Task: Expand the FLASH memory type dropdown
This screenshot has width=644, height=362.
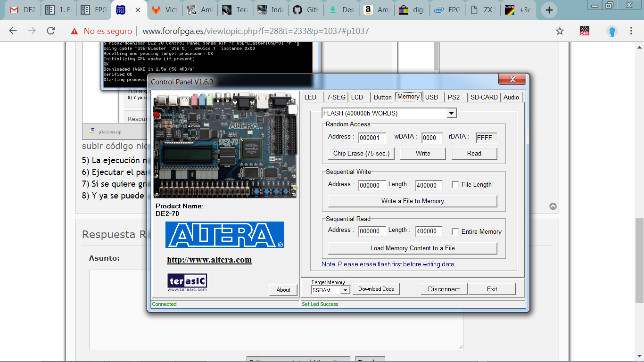Action: (x=451, y=113)
